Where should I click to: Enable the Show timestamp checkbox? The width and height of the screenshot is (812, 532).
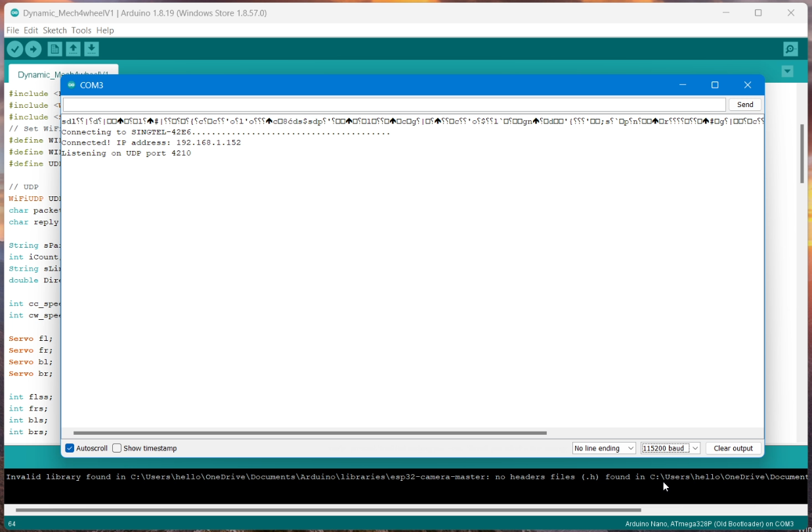(x=117, y=448)
